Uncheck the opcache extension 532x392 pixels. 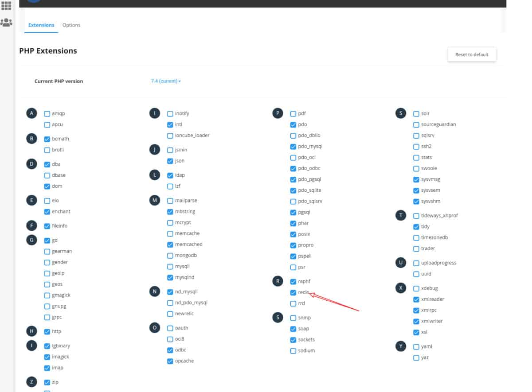pyautogui.click(x=170, y=361)
